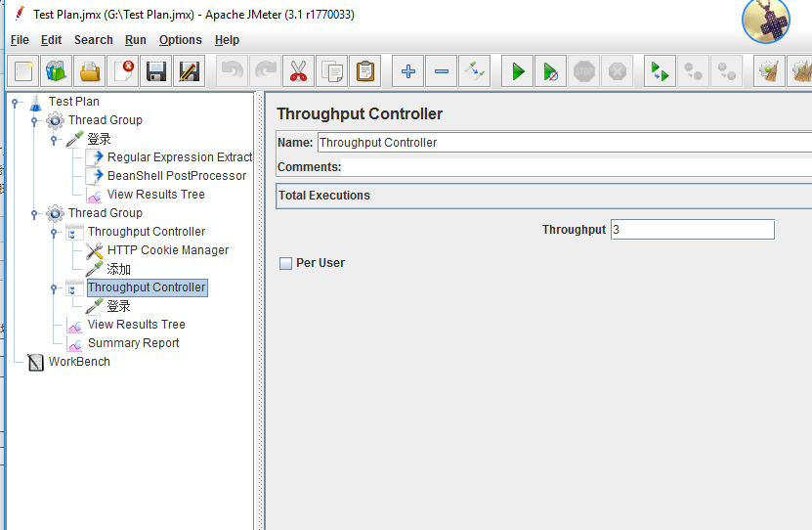812x530 pixels.
Task: Collapse the first Throughput Controller node
Action: tap(54, 233)
